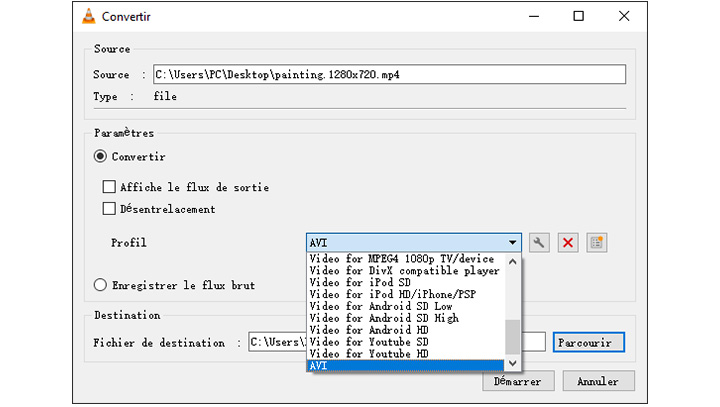
Task: Click the profile list scroll-up arrow
Action: 513,262
